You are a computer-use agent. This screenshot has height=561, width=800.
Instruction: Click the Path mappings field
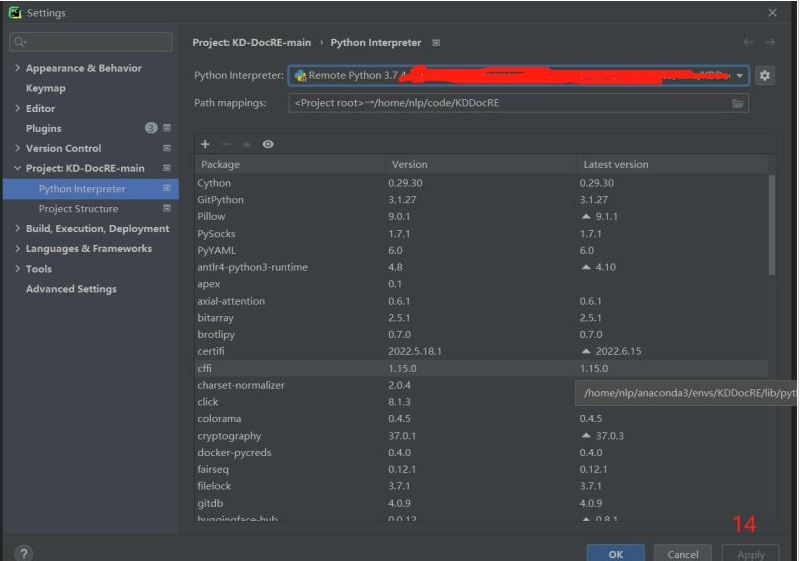(518, 103)
